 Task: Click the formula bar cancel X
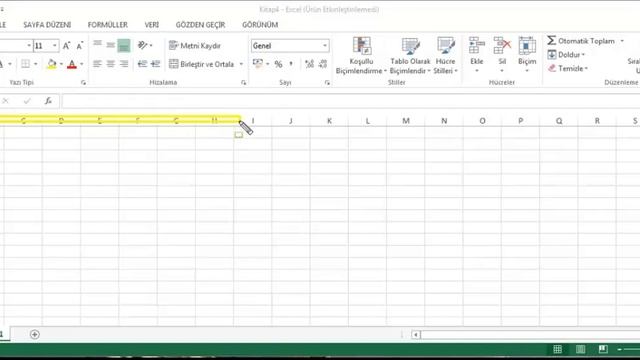click(5, 101)
